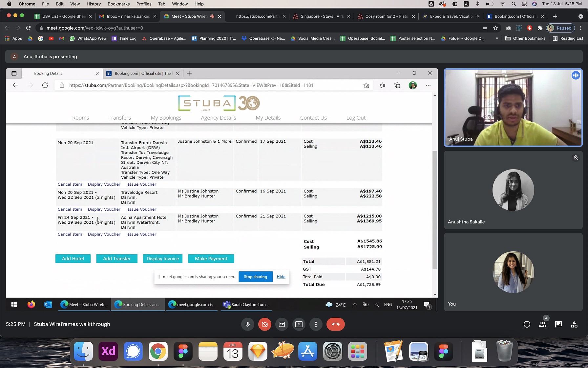
Task: Open Time Log bookmark
Action: pyautogui.click(x=124, y=38)
